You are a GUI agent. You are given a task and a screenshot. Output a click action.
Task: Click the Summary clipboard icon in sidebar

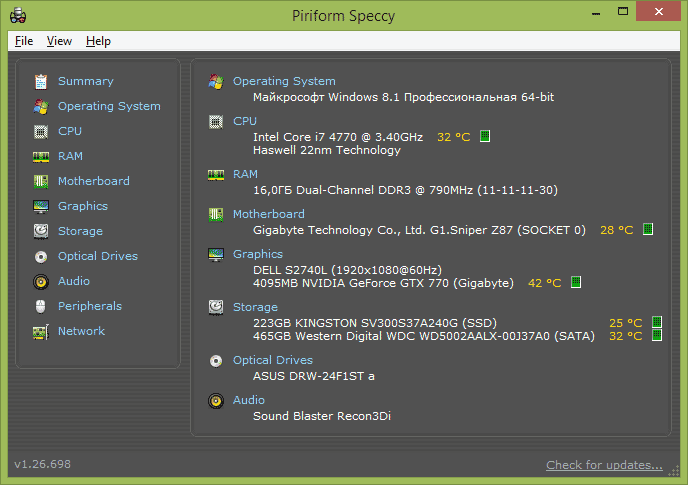click(41, 82)
